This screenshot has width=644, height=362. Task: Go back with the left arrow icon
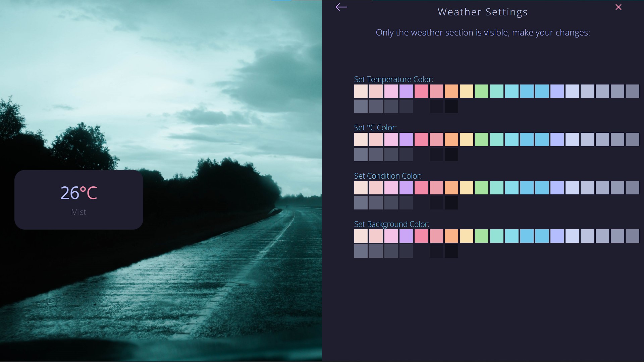click(x=341, y=7)
